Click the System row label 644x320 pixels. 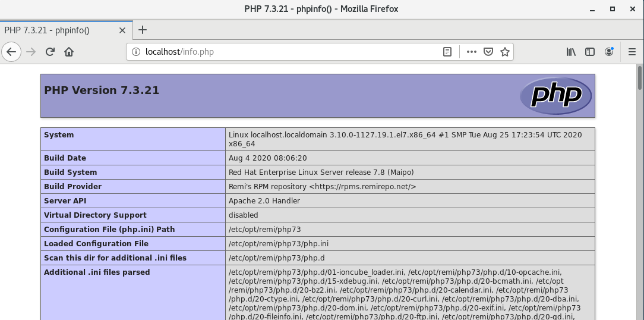coord(59,135)
